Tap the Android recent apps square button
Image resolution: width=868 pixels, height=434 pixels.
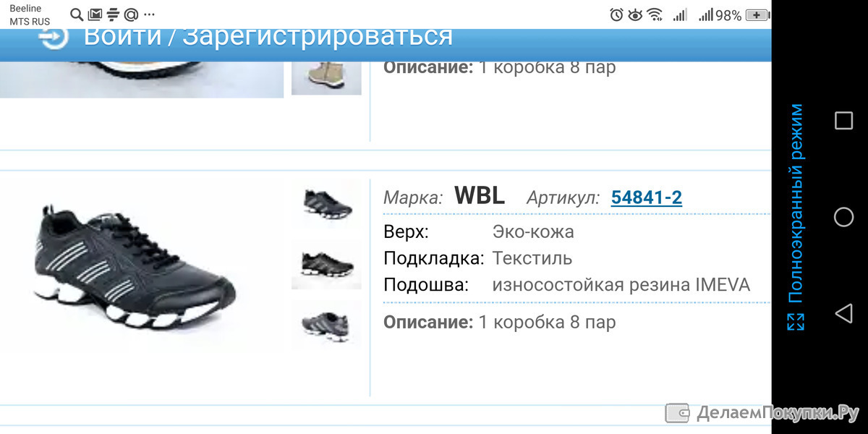(843, 120)
